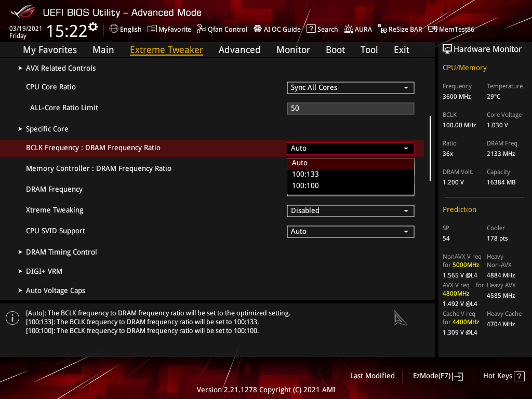Choose 100:133 ratio option
The image size is (532, 399).
351,175
